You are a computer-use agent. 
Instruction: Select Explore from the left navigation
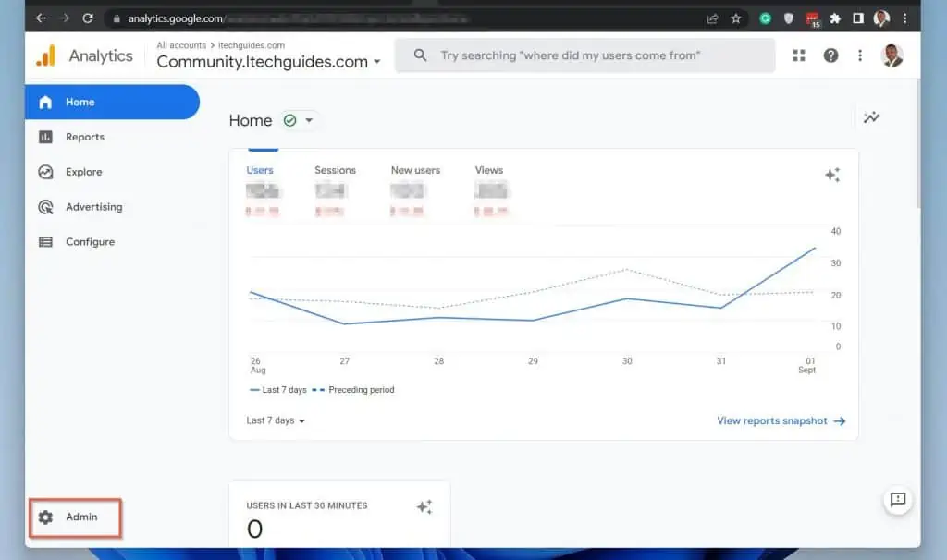coord(84,172)
